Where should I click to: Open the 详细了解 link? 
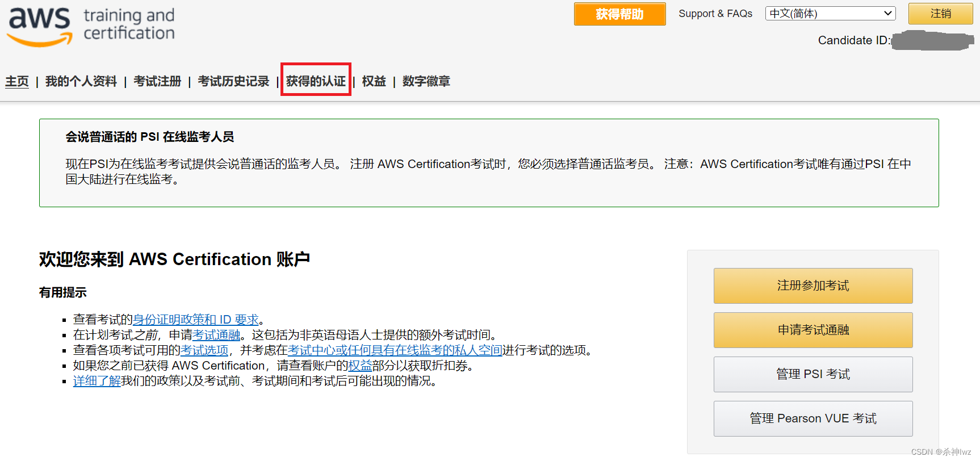pyautogui.click(x=97, y=381)
